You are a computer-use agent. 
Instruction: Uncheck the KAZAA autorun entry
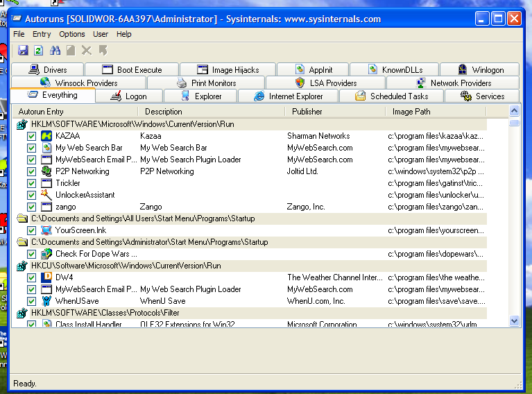(x=31, y=137)
